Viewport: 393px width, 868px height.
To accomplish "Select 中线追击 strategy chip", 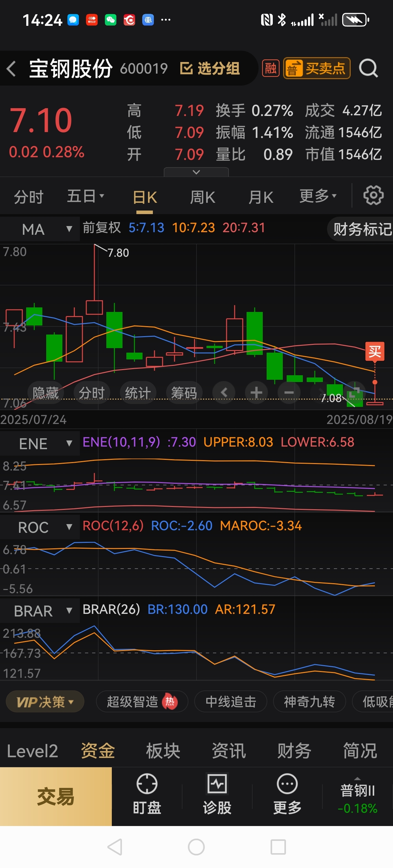I will pyautogui.click(x=231, y=702).
